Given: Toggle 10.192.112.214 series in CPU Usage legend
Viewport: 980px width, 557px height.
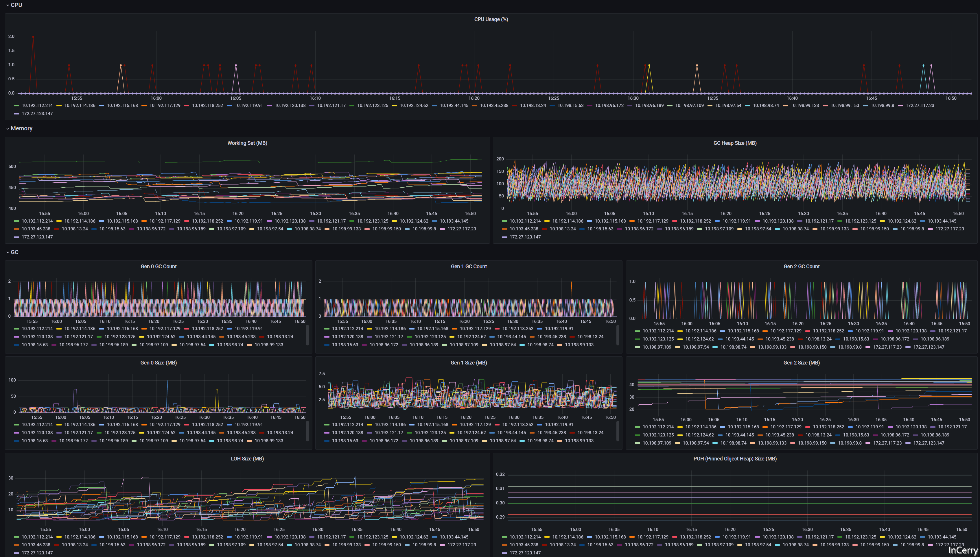Looking at the screenshot, I should tap(37, 106).
